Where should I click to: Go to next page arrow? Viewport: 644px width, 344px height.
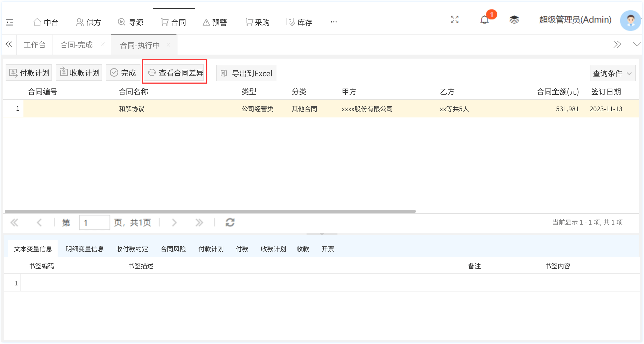pos(174,222)
